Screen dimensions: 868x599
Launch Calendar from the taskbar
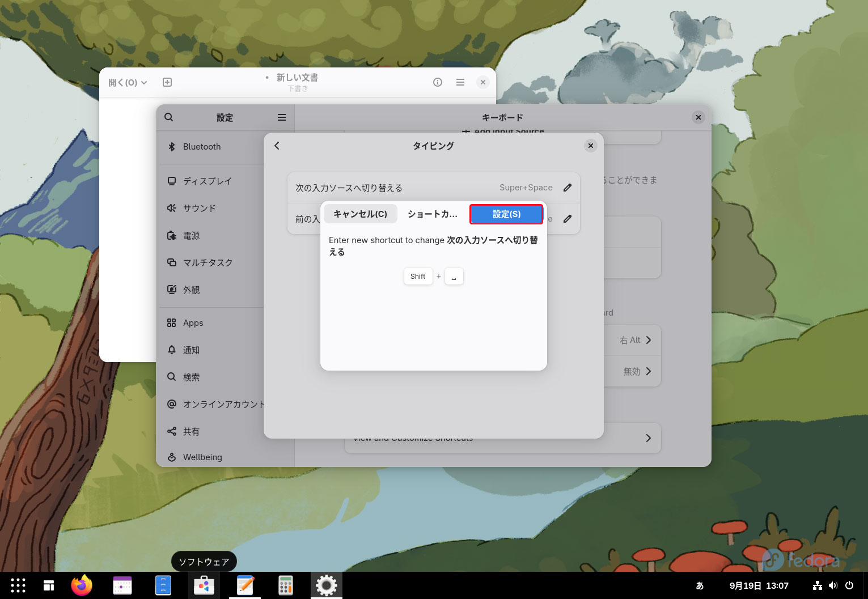point(122,585)
